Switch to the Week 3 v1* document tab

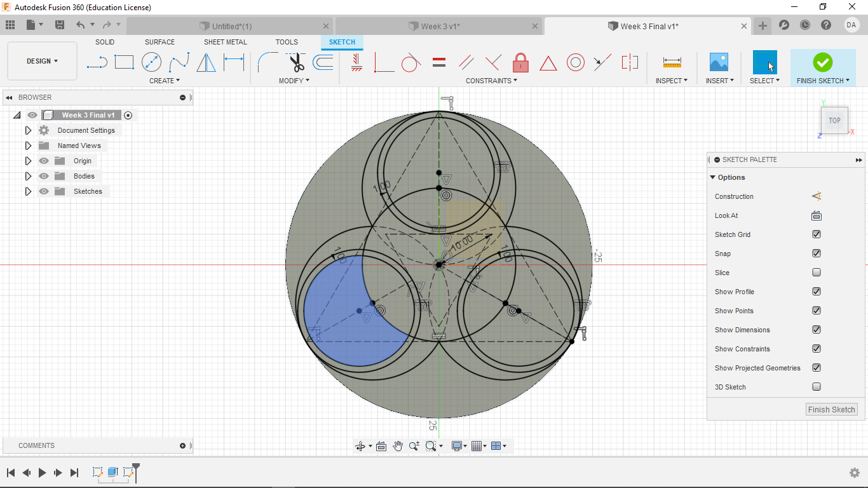point(439,26)
